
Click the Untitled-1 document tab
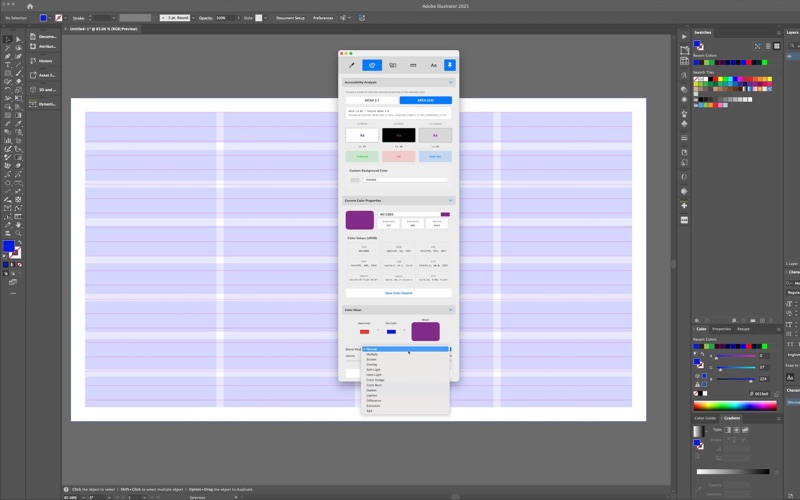pyautogui.click(x=103, y=29)
